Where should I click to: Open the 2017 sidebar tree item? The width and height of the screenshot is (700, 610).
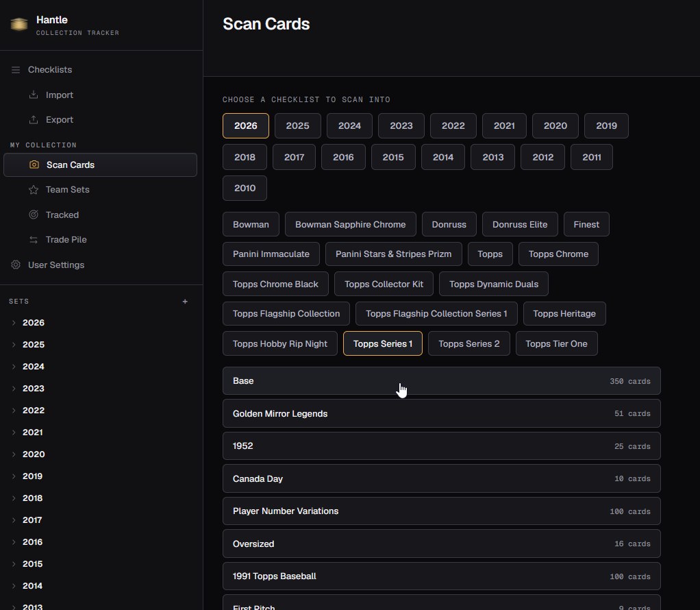pos(32,520)
